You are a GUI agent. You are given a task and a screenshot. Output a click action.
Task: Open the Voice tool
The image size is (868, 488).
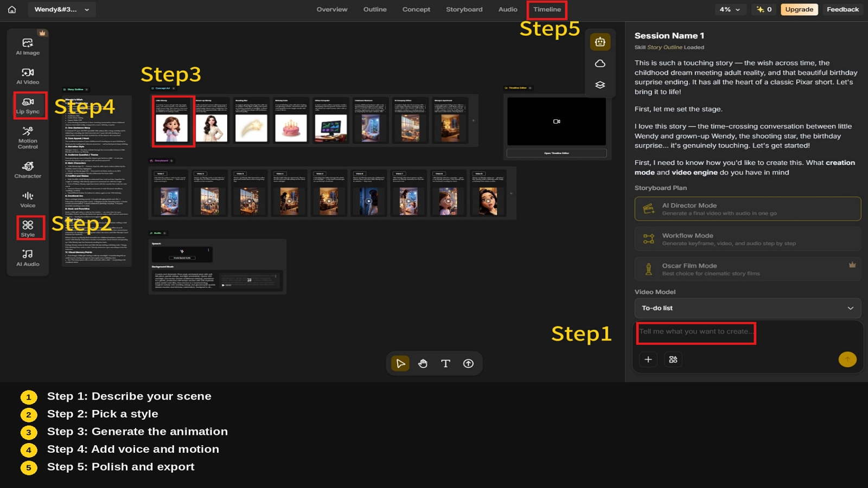pyautogui.click(x=28, y=200)
